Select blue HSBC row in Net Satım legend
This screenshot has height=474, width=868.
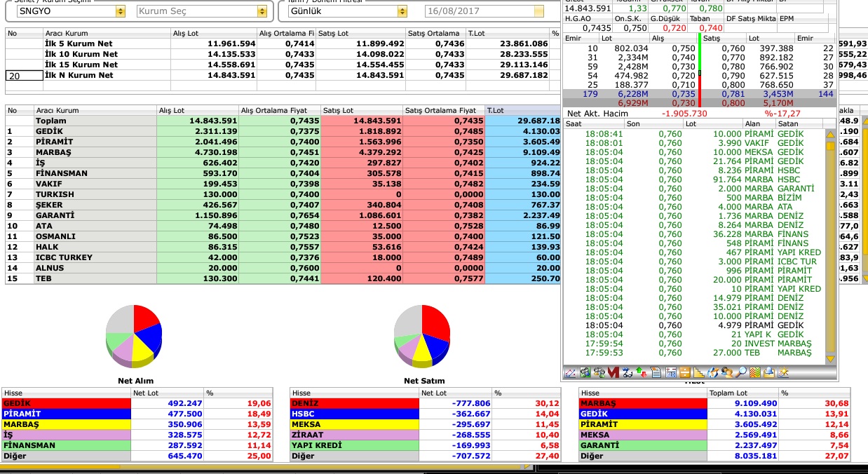(425, 414)
